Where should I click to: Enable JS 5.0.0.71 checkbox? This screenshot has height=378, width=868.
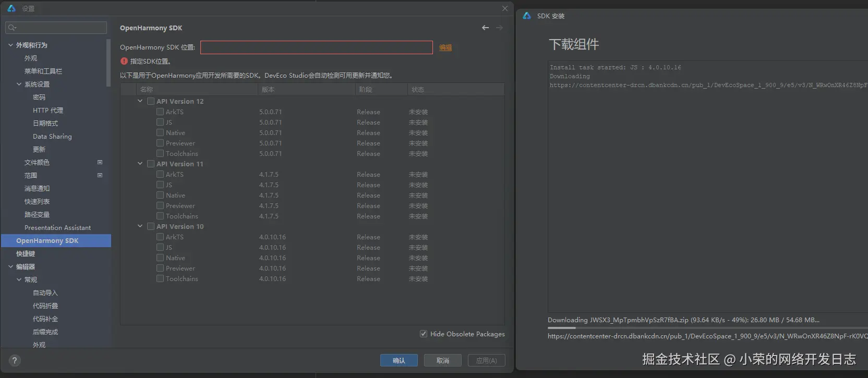click(x=160, y=122)
